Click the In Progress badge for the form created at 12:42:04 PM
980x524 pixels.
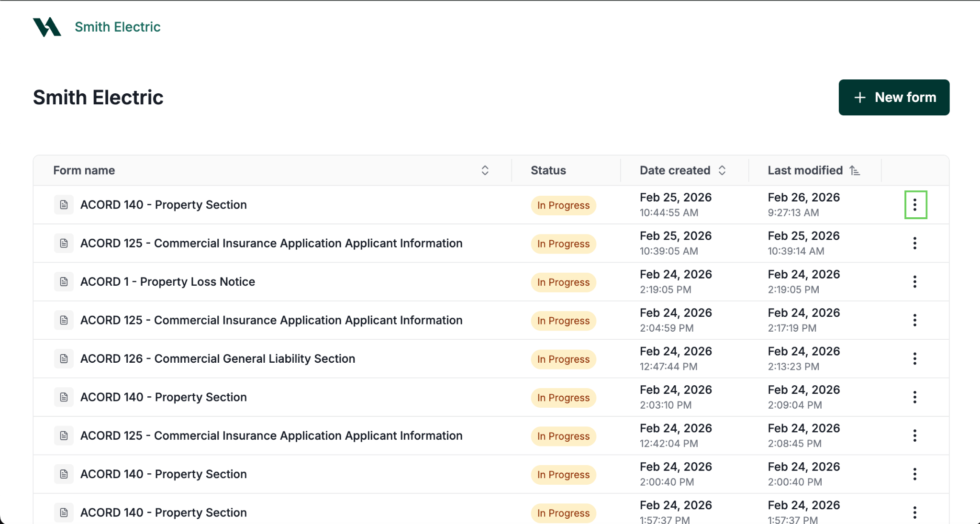click(563, 436)
